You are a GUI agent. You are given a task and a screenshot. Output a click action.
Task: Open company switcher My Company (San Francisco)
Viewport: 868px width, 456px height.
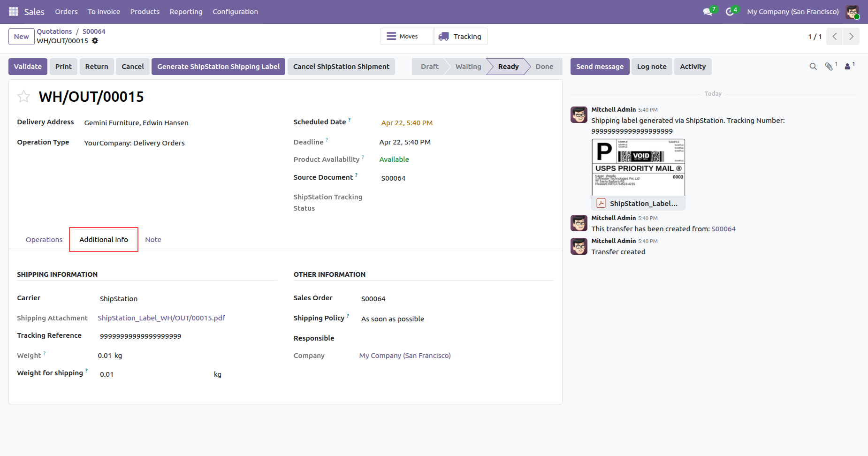(793, 12)
